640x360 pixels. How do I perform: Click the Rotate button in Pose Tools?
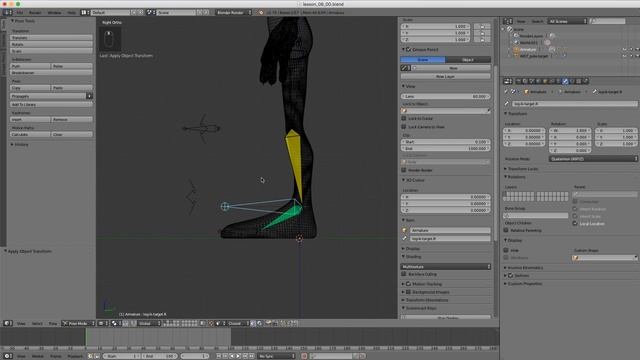click(x=51, y=44)
